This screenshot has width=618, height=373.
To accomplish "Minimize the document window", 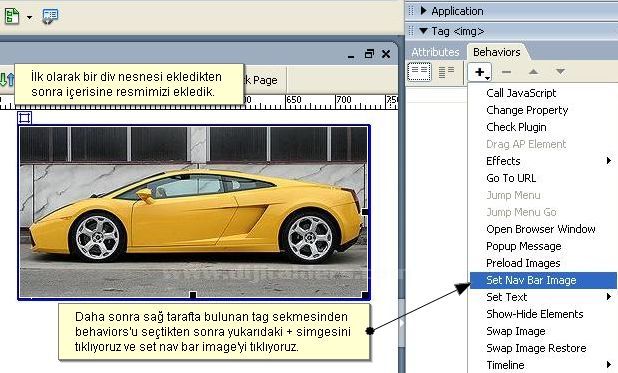I will click(x=351, y=57).
